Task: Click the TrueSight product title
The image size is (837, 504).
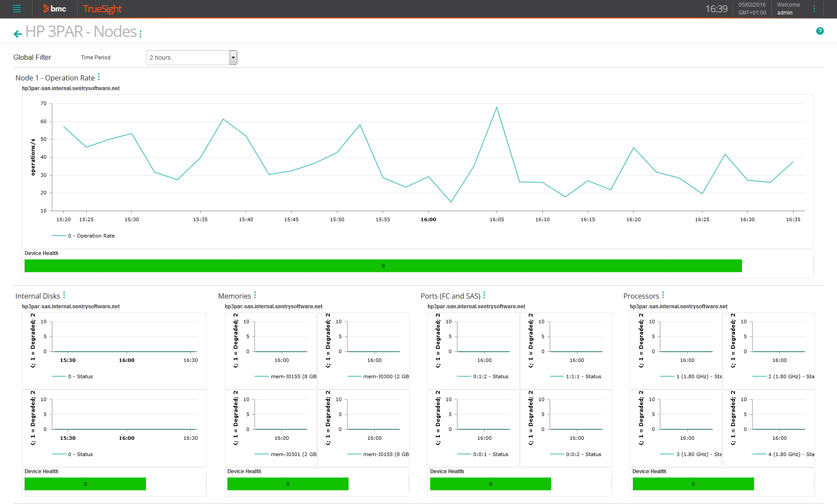Action: (x=102, y=9)
